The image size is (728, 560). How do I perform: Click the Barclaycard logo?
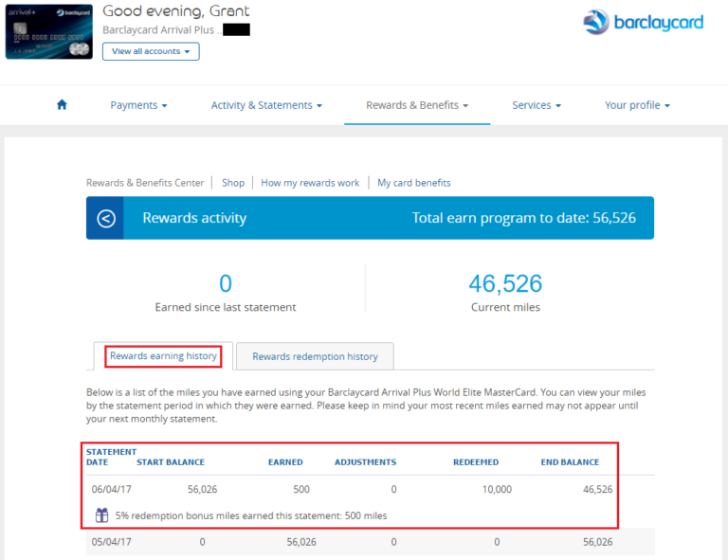643,22
